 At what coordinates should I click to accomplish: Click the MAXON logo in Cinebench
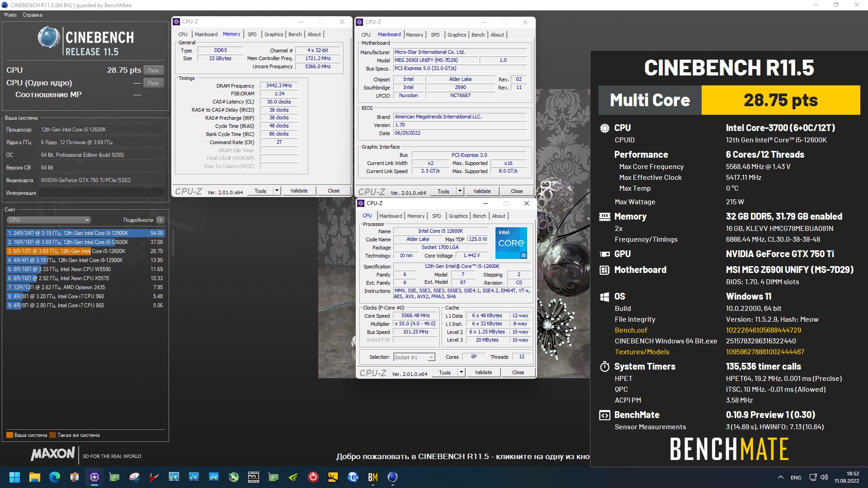(x=53, y=454)
